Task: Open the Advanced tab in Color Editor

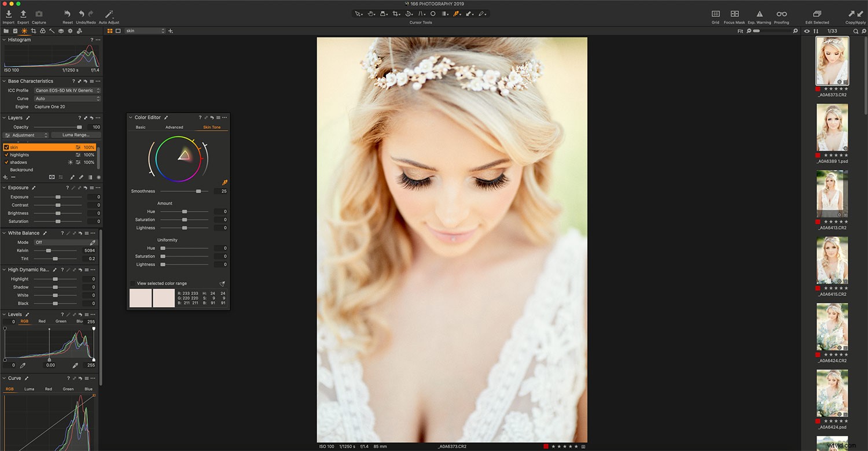Action: [x=174, y=127]
